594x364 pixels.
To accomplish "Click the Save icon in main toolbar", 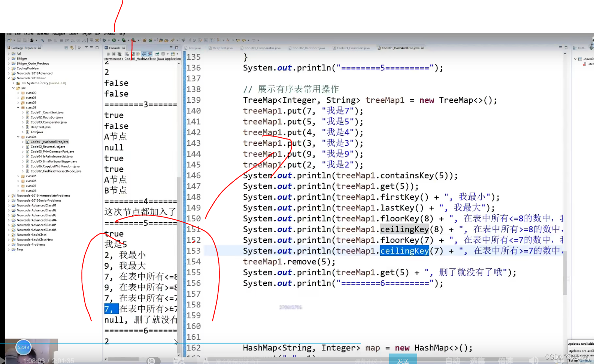I will coord(19,40).
